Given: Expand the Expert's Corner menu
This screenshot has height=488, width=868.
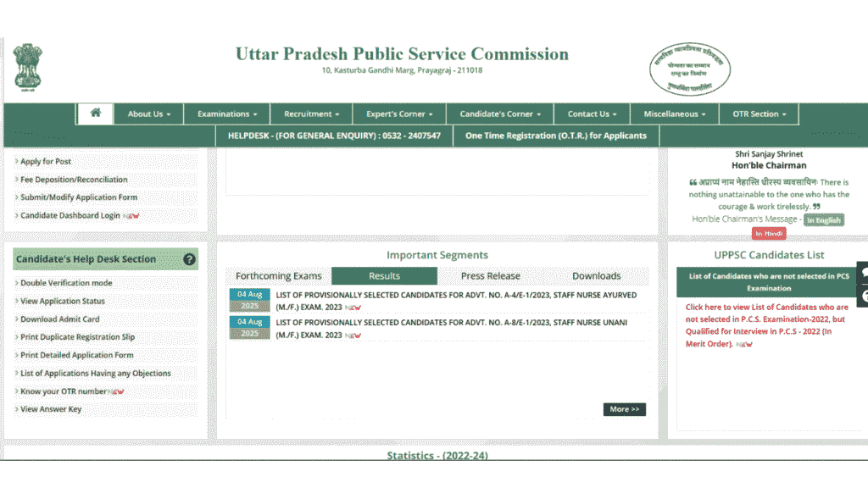Looking at the screenshot, I should click(x=399, y=114).
